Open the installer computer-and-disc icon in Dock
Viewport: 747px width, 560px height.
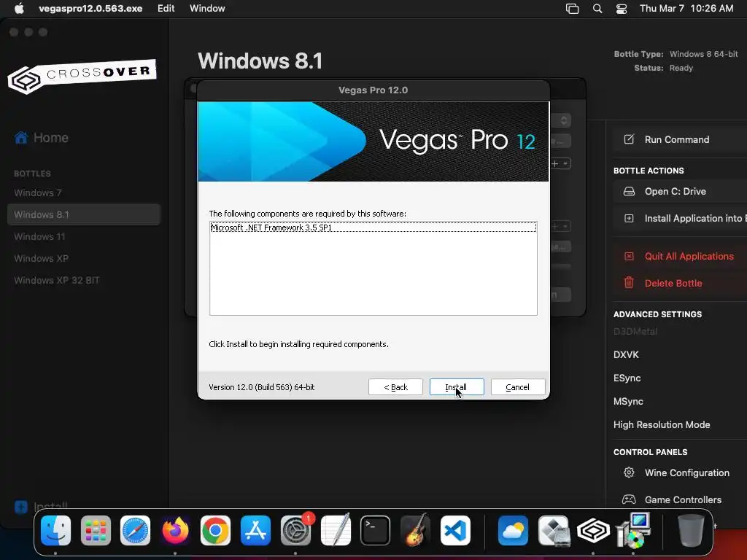click(x=634, y=529)
